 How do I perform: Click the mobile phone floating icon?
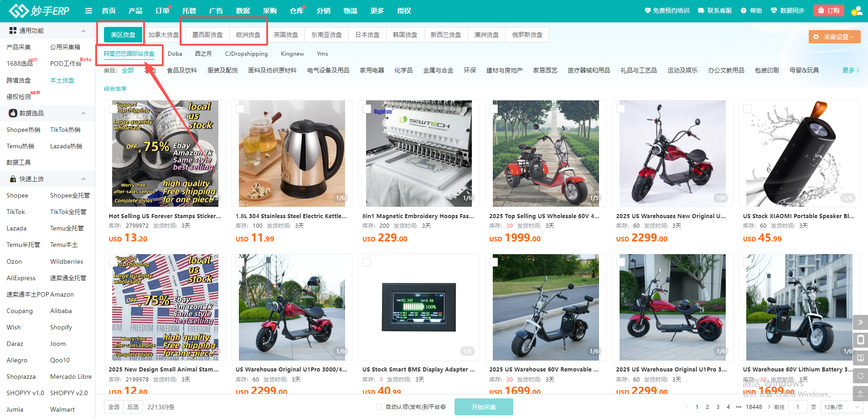click(860, 340)
